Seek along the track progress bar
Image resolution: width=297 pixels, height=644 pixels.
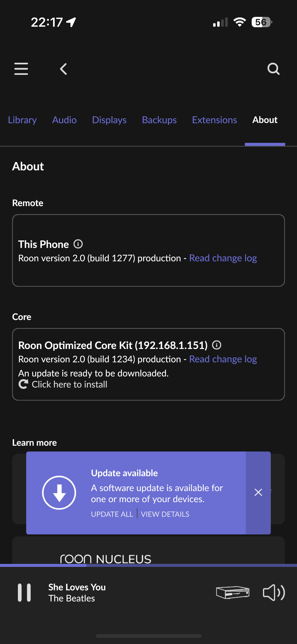pyautogui.click(x=149, y=565)
